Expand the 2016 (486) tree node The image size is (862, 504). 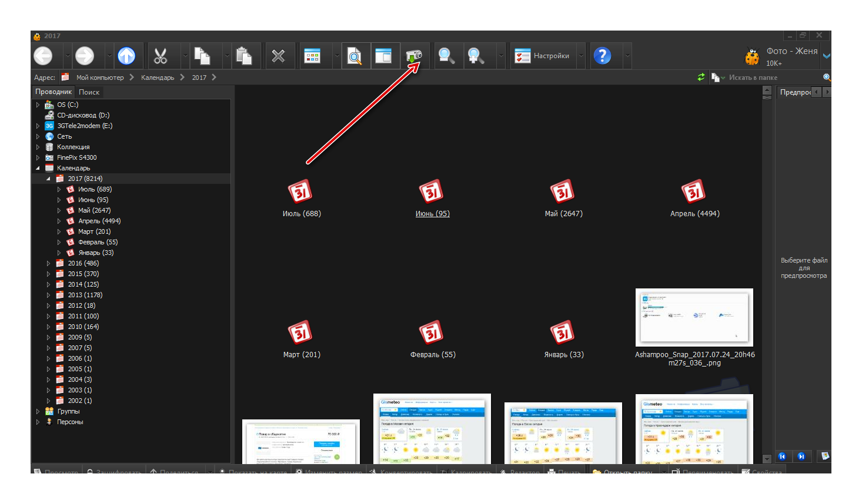coord(48,263)
